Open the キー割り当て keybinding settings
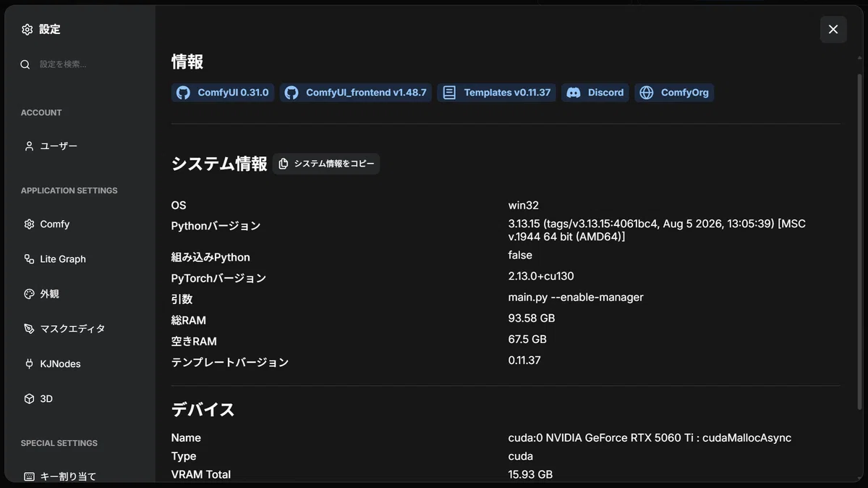This screenshot has width=868, height=488. tap(80, 476)
